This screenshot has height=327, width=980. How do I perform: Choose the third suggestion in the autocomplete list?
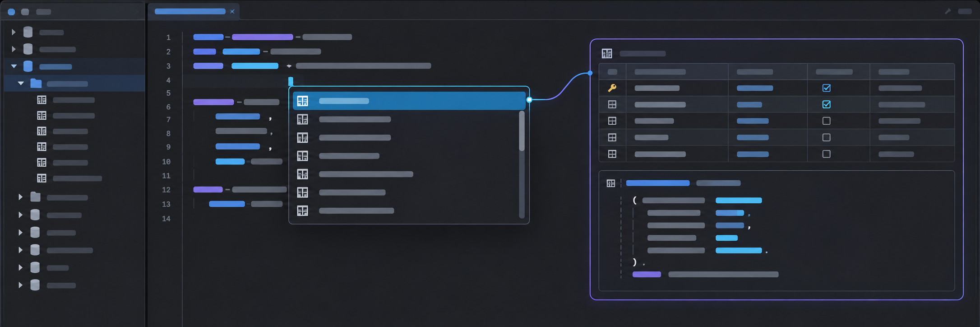pyautogui.click(x=408, y=137)
